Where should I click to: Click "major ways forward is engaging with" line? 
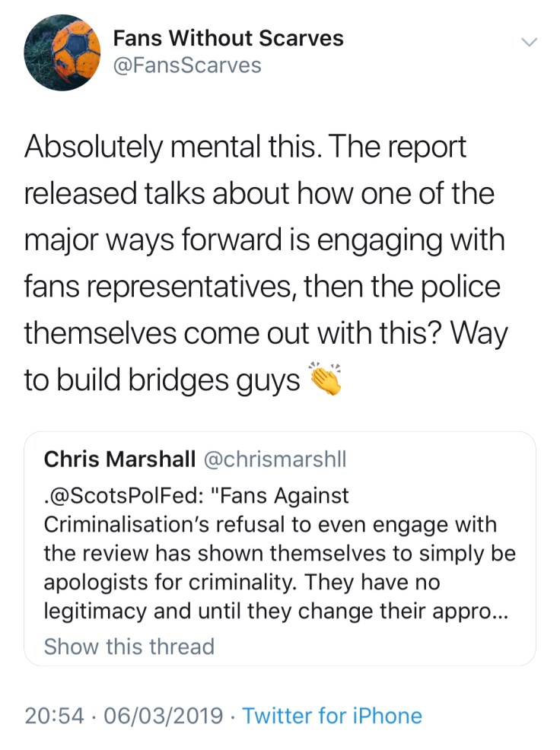[x=265, y=240]
